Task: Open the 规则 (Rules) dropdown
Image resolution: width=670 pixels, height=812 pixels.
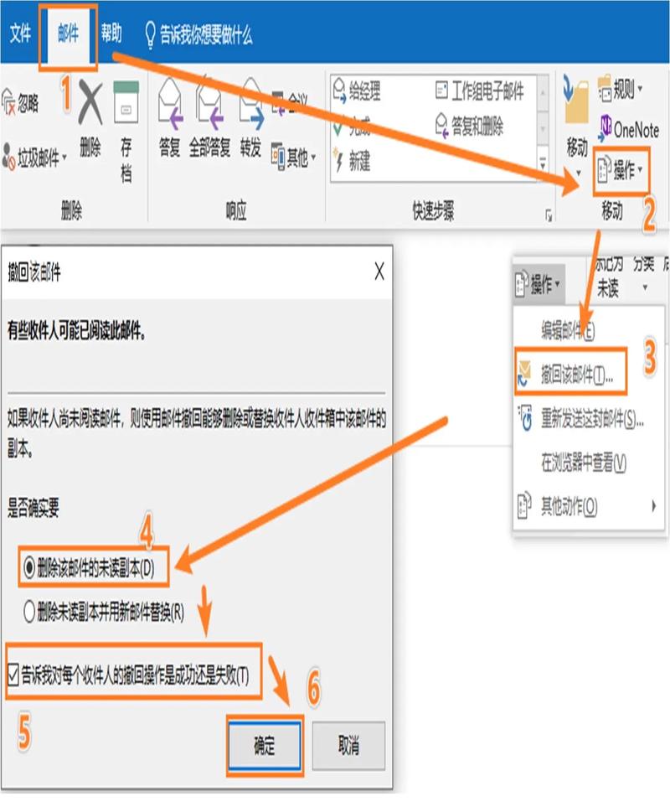Action: click(x=621, y=88)
